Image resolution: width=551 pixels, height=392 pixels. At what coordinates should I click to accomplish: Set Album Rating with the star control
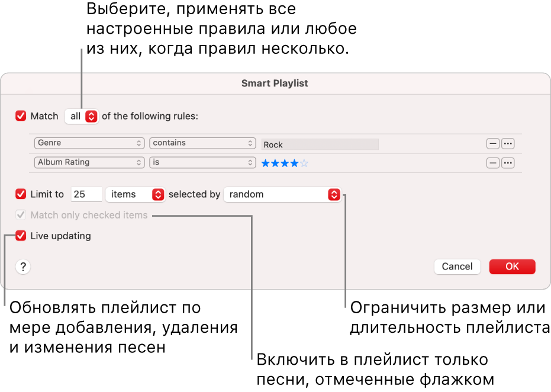pos(285,163)
